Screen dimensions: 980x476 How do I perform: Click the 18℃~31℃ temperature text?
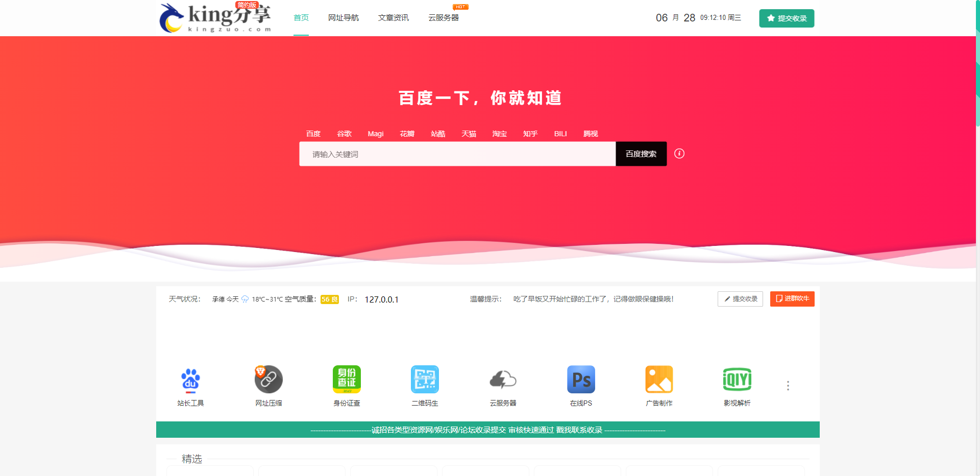[267, 299]
